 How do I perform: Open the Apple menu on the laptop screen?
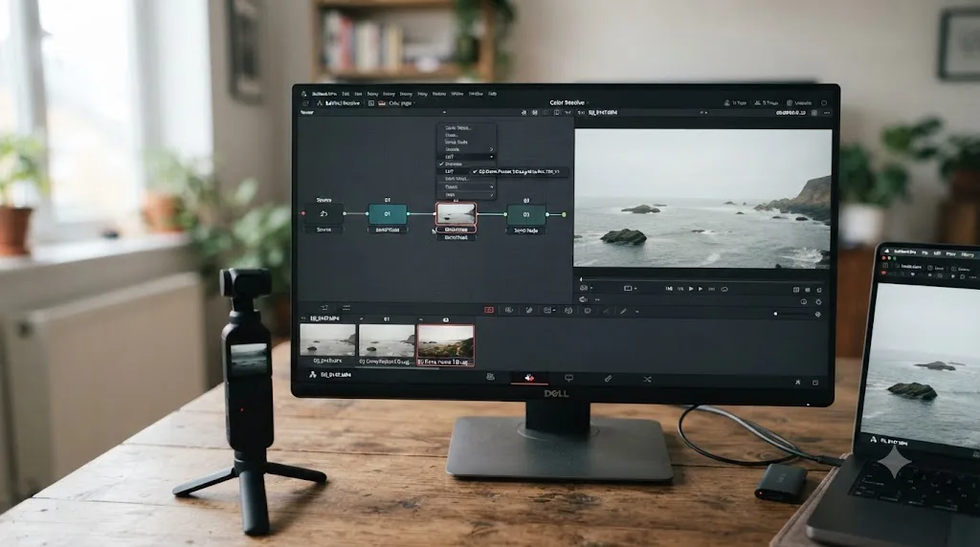(x=886, y=251)
